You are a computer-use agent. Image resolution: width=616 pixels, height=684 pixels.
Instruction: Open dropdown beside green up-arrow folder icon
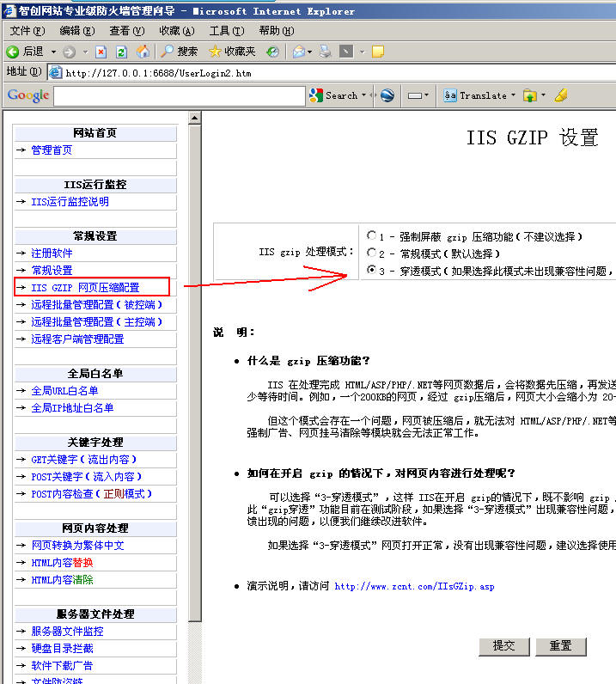pyautogui.click(x=543, y=95)
